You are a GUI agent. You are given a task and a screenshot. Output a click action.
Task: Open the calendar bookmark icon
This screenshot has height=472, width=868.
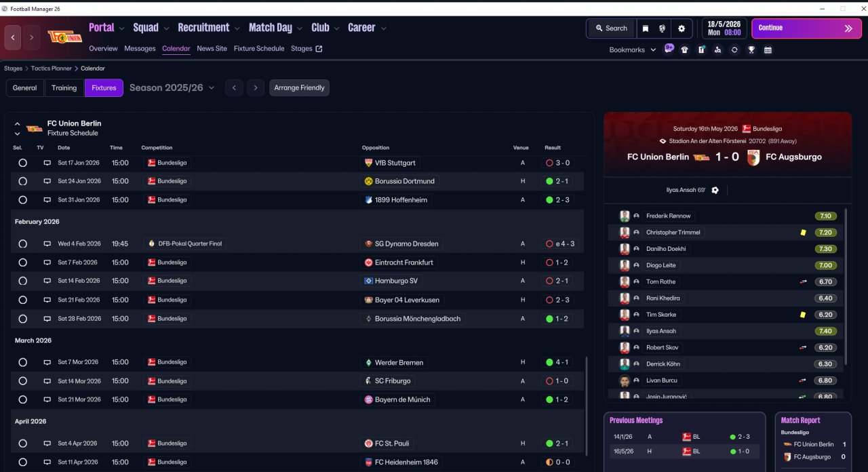point(768,50)
